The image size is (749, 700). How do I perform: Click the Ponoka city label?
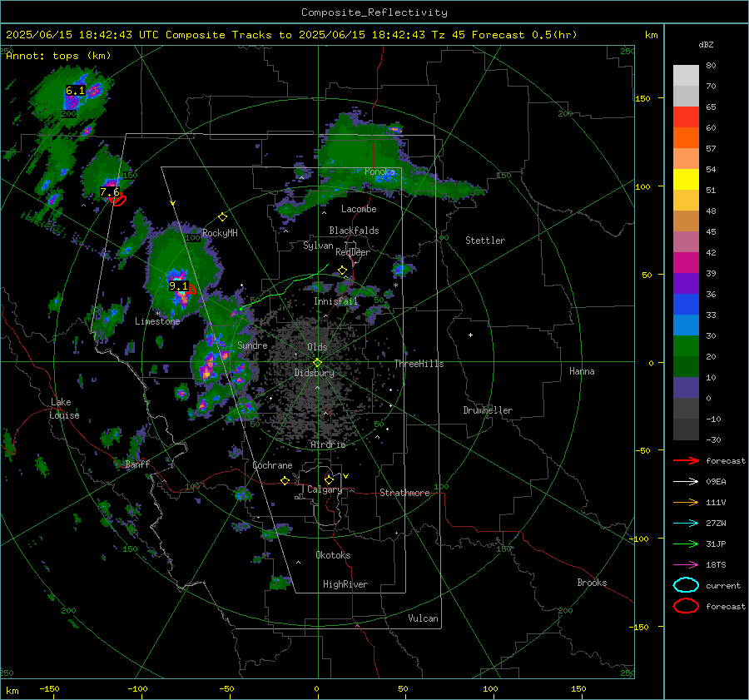[x=379, y=171]
